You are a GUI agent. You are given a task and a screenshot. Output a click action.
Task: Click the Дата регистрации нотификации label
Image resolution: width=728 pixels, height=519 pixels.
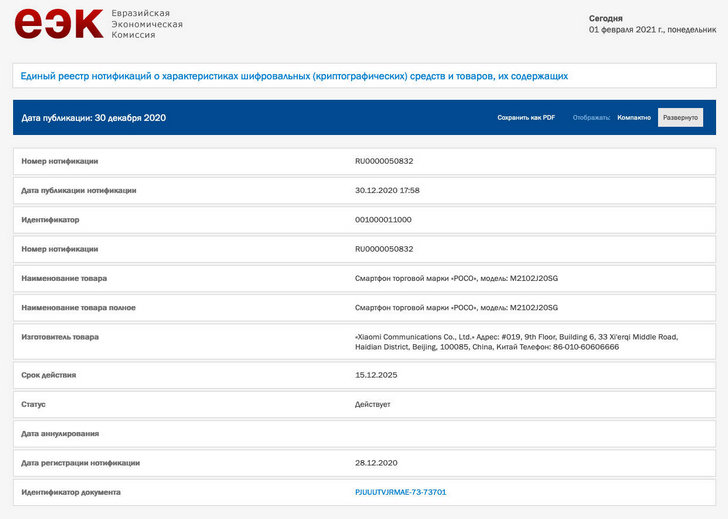[80, 463]
